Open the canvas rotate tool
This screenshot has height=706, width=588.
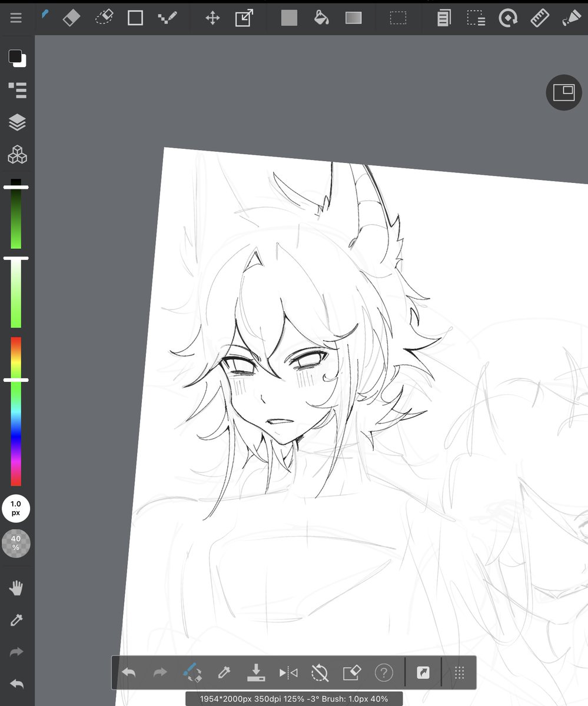pos(507,18)
